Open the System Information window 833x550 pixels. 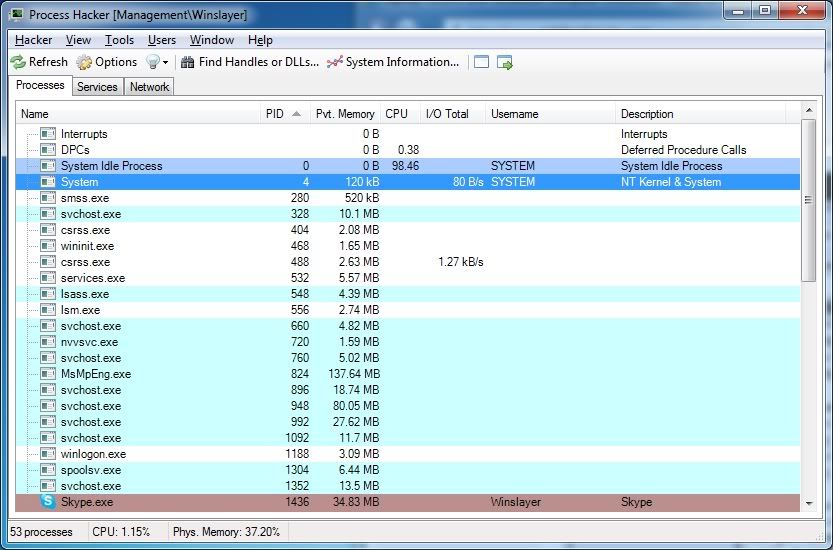pos(393,62)
